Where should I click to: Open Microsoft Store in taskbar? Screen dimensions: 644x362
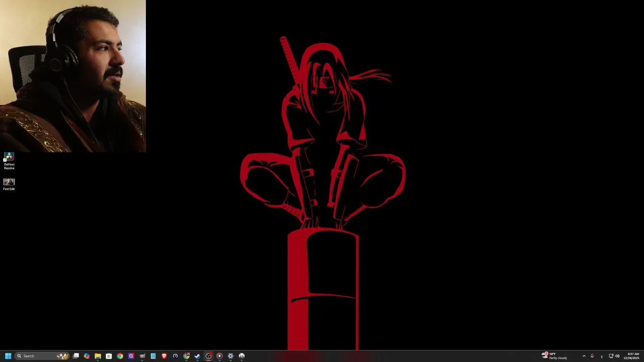coord(109,356)
